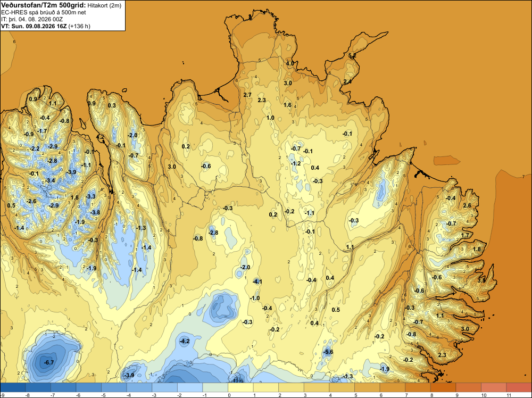
Task: Click the -2.2 temperature value
Action: pyautogui.click(x=34, y=148)
